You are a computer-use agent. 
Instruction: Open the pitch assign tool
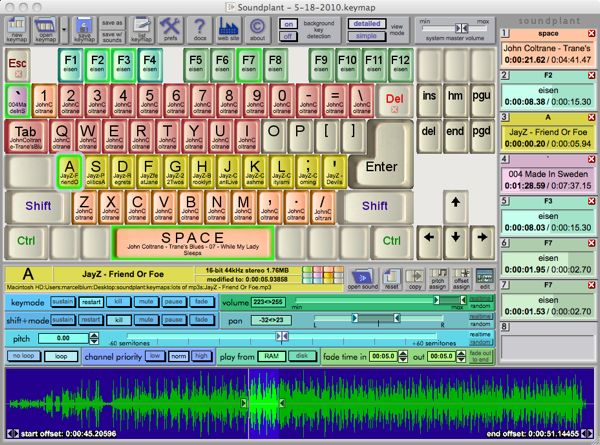(438, 279)
